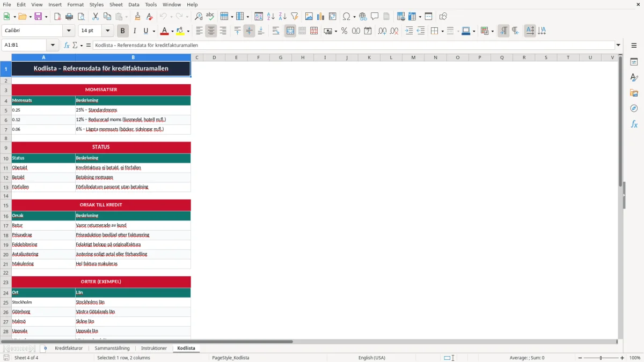Open the Sidebar Functions panel icon
The height and width of the screenshot is (362, 644).
click(634, 124)
